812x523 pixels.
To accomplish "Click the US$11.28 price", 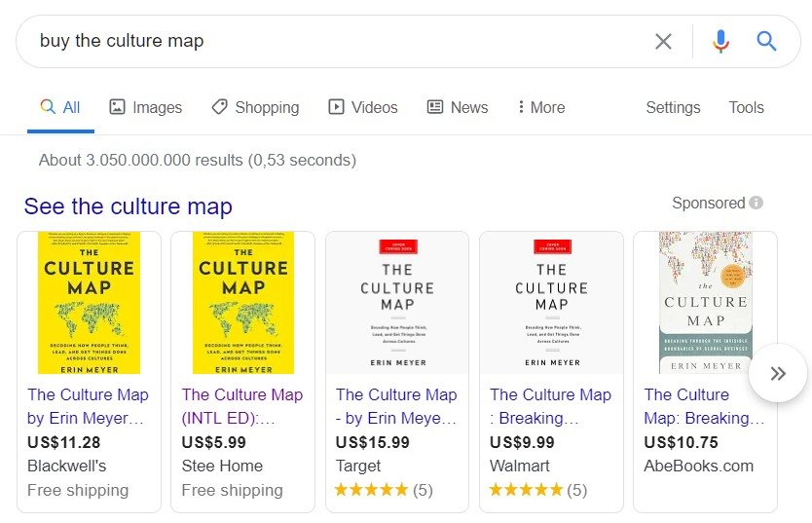I will pos(63,442).
